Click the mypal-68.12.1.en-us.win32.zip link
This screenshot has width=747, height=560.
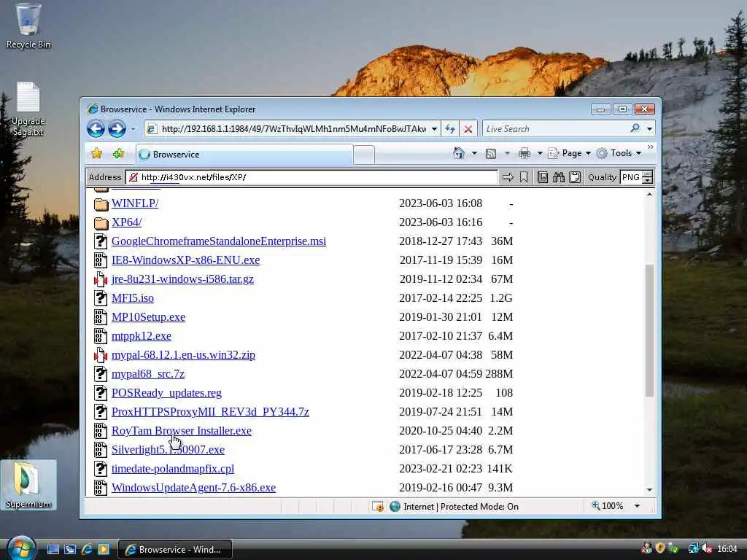pyautogui.click(x=183, y=355)
